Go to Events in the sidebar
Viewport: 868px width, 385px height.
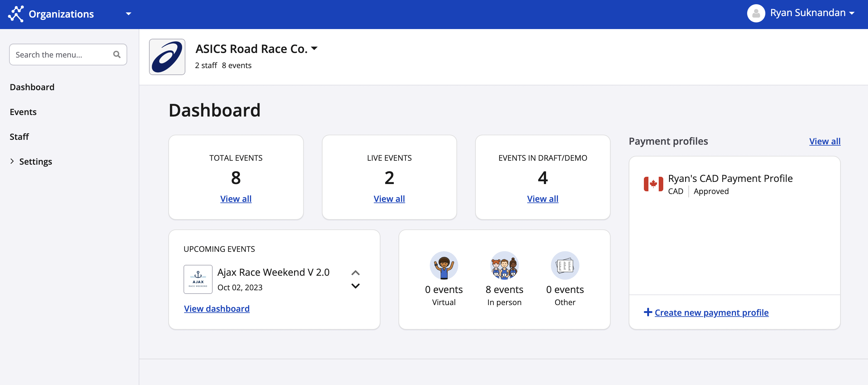click(x=23, y=112)
